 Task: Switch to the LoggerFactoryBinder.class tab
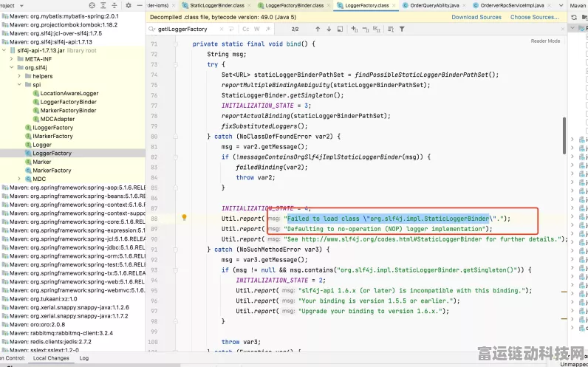pyautogui.click(x=294, y=6)
